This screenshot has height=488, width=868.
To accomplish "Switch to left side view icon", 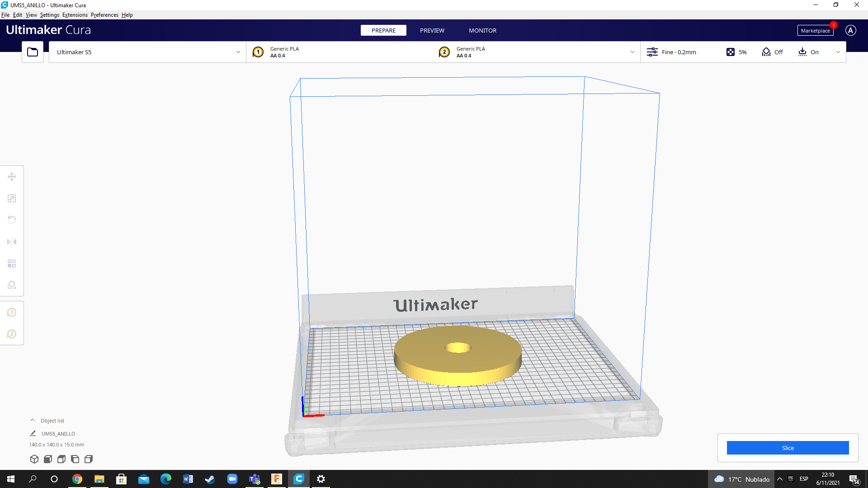I will (75, 459).
